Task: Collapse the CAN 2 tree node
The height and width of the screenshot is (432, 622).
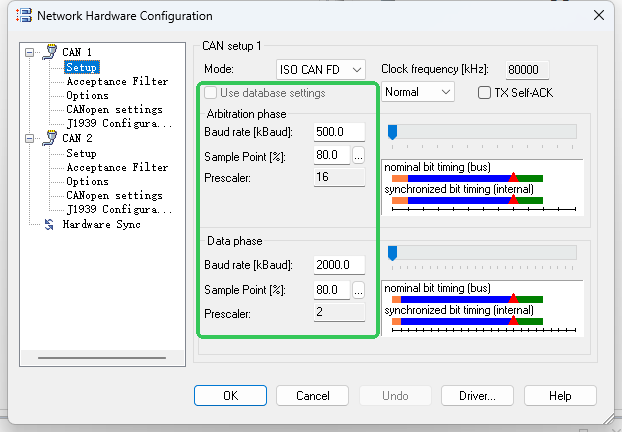Action: pos(29,138)
